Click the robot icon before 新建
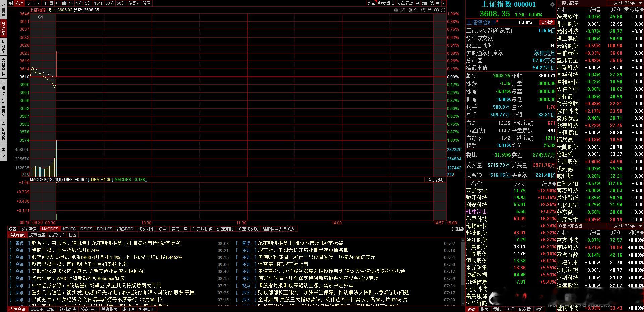This screenshot has width=644, height=312. tap(24, 229)
